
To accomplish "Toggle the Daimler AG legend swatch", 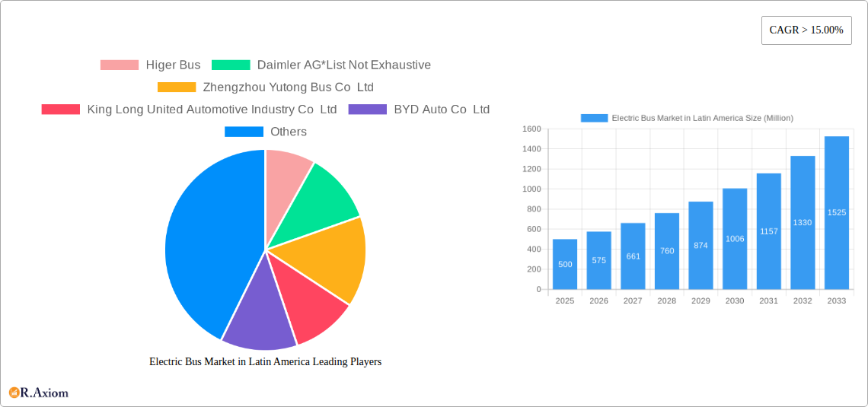I will point(231,65).
